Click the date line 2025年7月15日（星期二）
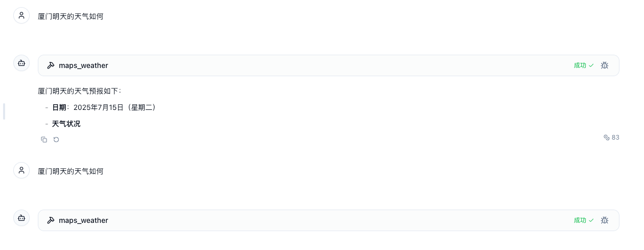 pos(115,107)
